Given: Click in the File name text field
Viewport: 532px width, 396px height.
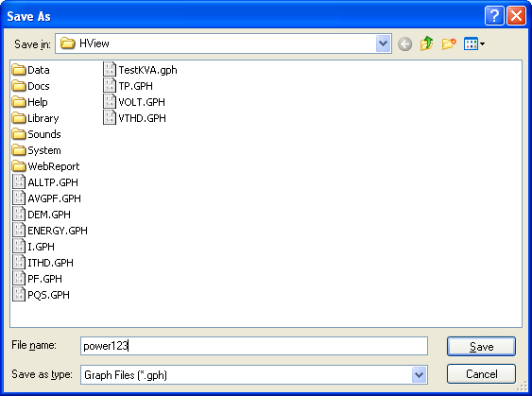Looking at the screenshot, I should click(254, 346).
